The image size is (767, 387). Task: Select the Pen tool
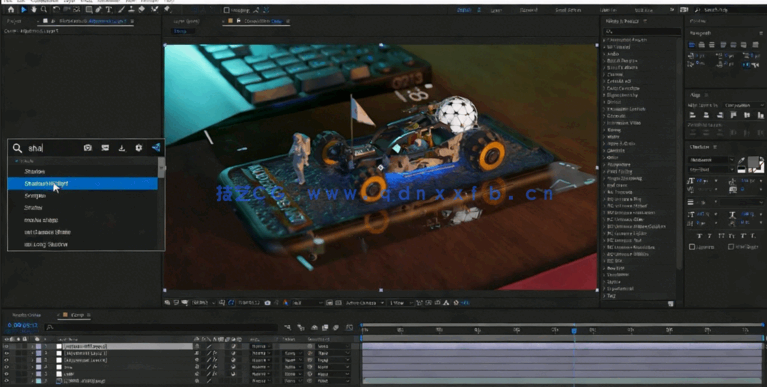98,10
